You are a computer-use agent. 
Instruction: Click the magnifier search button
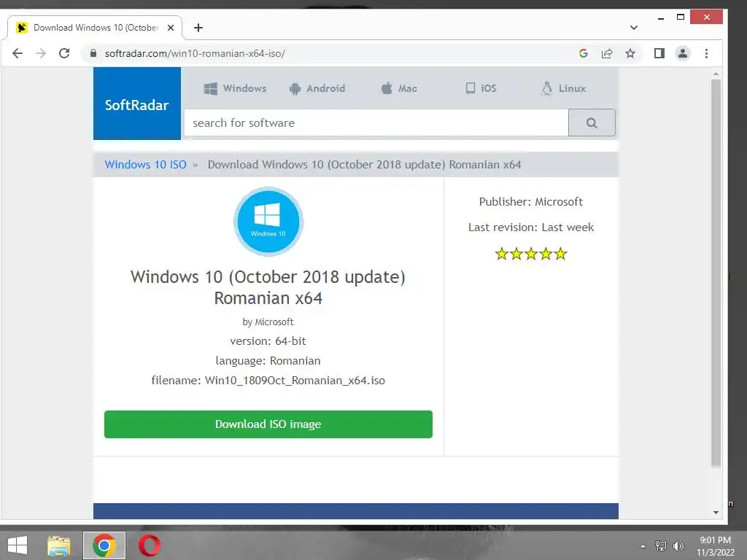[x=592, y=122]
